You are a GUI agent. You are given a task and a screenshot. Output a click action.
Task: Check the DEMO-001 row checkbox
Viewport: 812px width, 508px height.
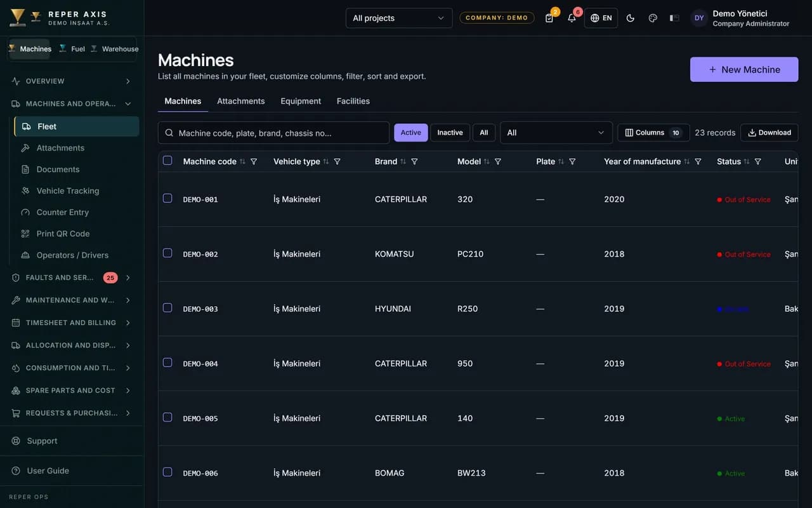click(x=167, y=198)
